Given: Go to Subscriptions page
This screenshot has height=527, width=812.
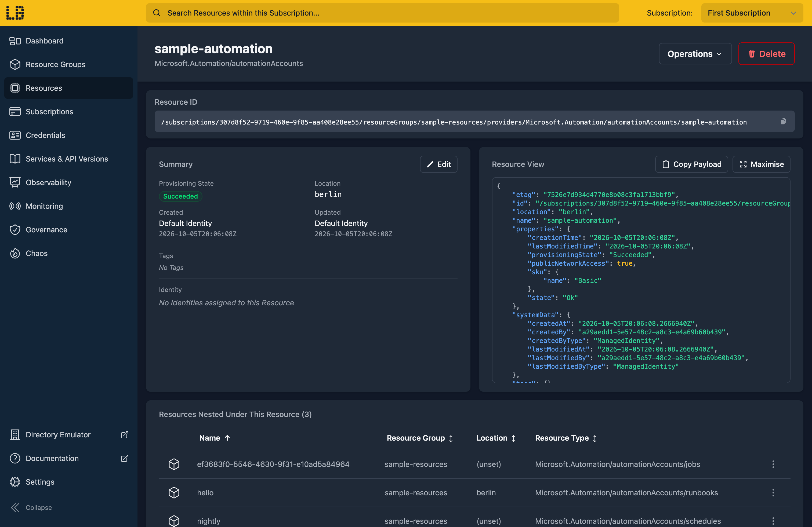Looking at the screenshot, I should tap(68, 111).
